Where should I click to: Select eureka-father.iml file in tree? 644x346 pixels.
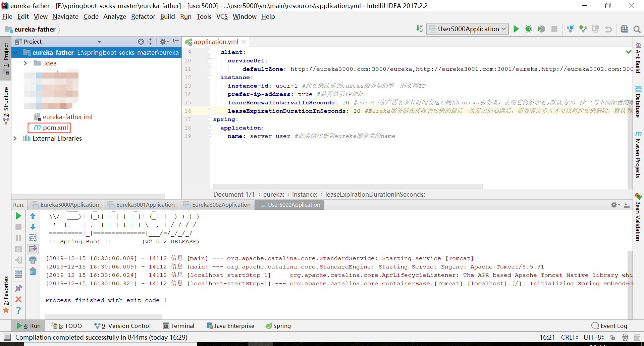point(64,117)
